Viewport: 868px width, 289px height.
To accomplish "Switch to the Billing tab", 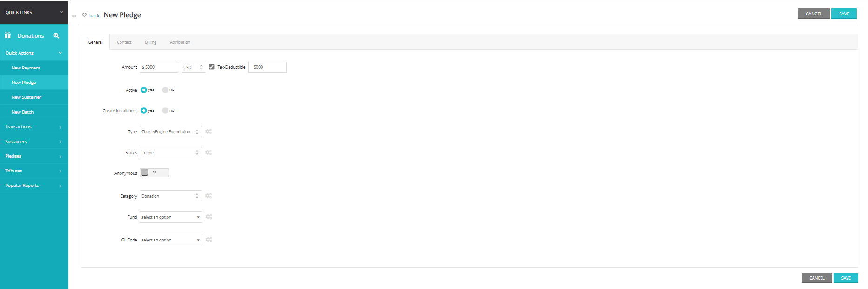I will pyautogui.click(x=150, y=42).
